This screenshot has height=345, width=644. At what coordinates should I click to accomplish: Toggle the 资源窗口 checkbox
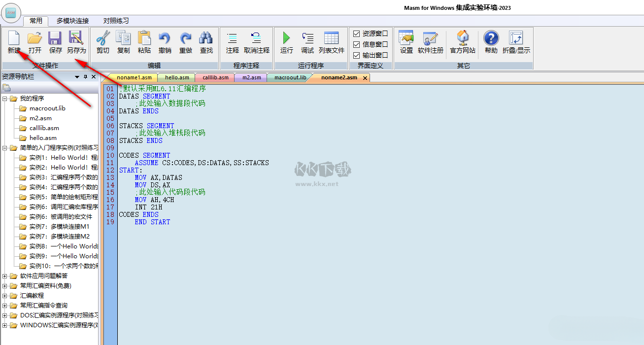pos(357,34)
